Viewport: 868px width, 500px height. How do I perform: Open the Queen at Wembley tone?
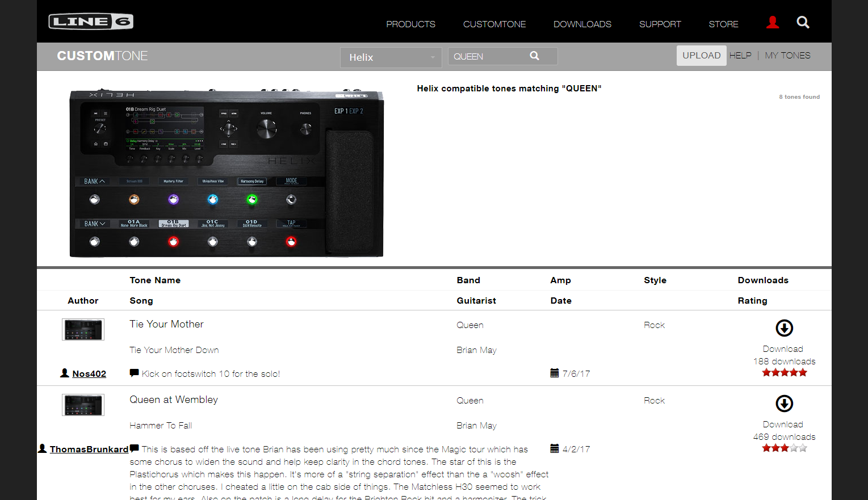174,400
